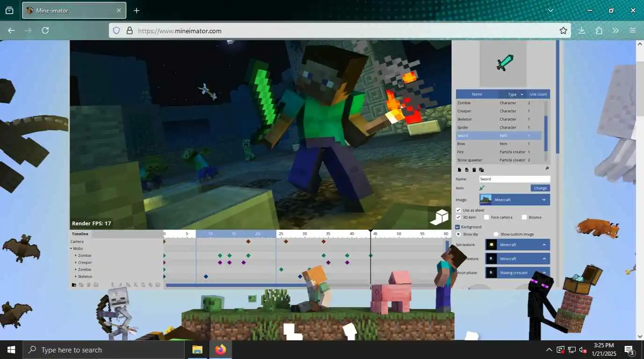Click the Name column header
Image resolution: width=644 pixels, height=359 pixels.
[x=477, y=94]
